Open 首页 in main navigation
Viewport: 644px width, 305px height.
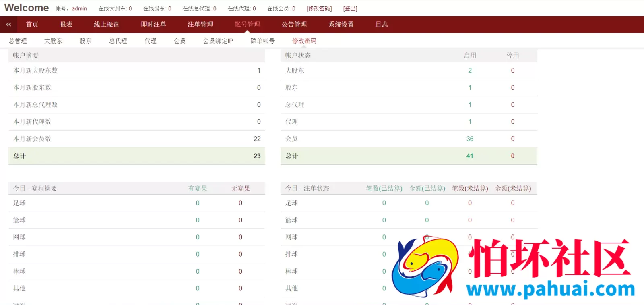point(32,25)
